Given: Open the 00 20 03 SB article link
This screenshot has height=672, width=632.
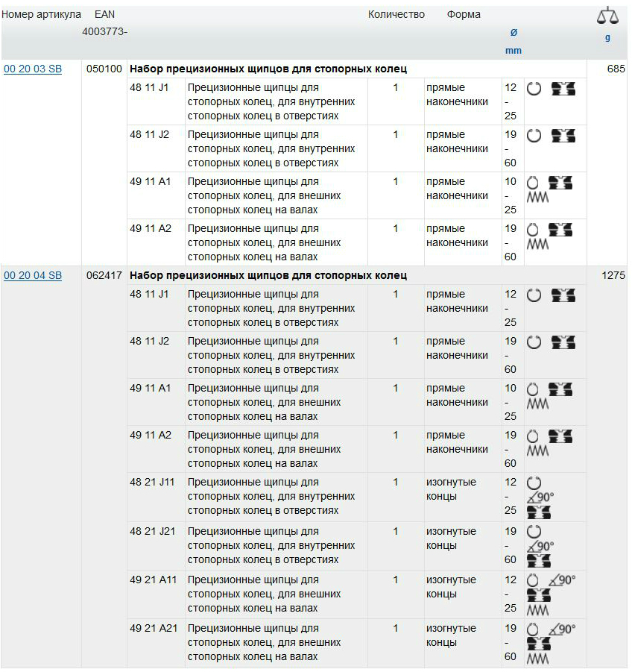Looking at the screenshot, I should [x=33, y=69].
